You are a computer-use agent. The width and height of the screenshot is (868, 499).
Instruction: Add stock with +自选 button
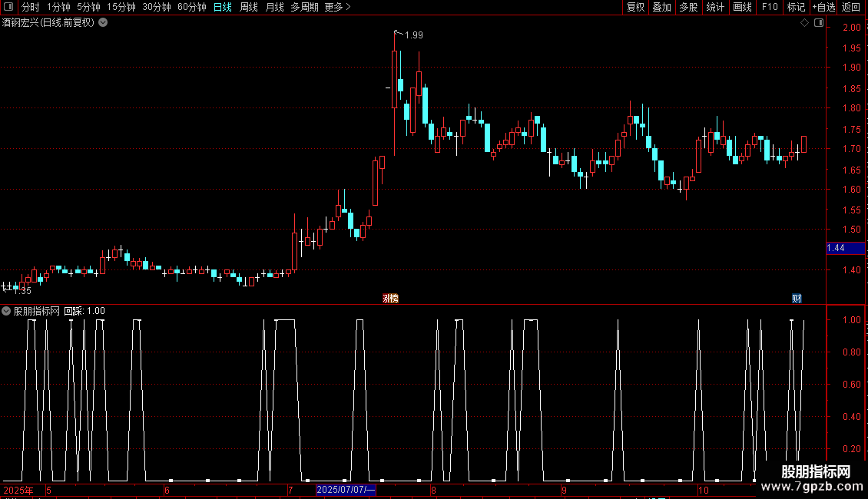pos(823,7)
